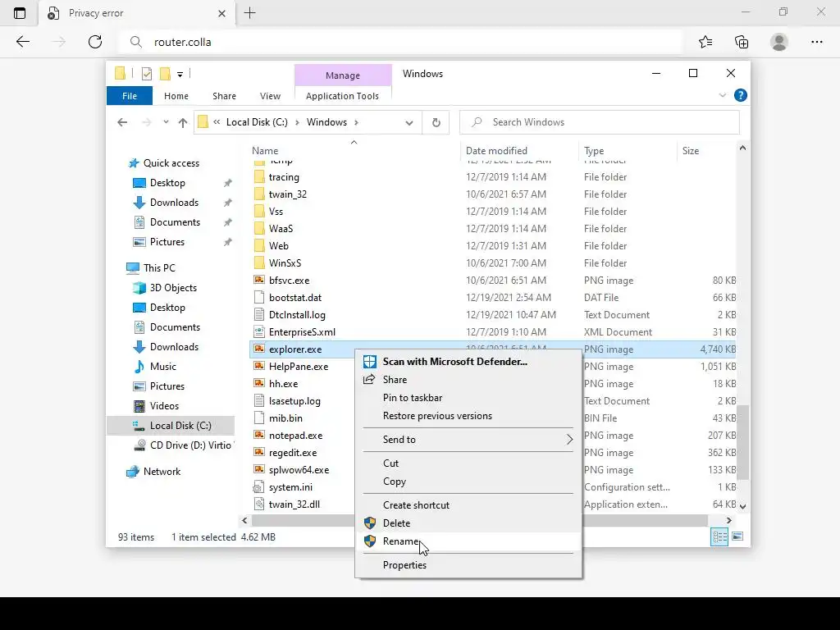Viewport: 840px width, 630px height.
Task: Select the bootstat.dat file name
Action: pyautogui.click(x=295, y=297)
